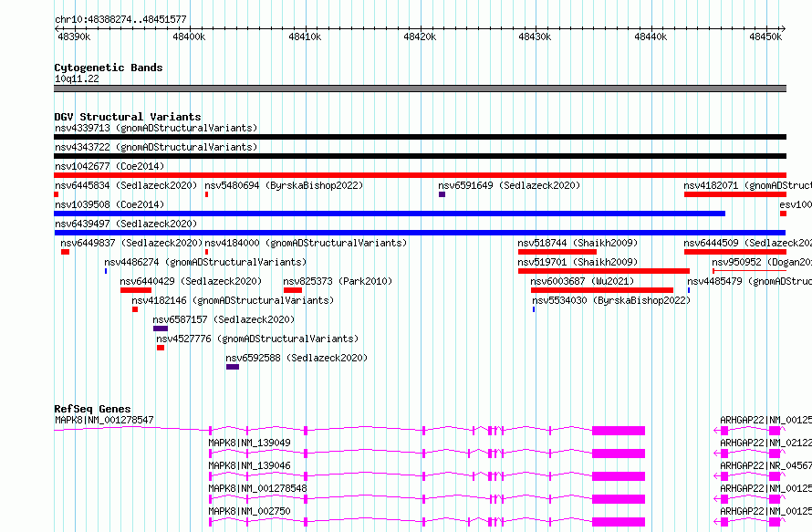The height and width of the screenshot is (532, 812).
Task: Click the chr10:48388274..48451577 coordinate label
Action: coord(120,19)
